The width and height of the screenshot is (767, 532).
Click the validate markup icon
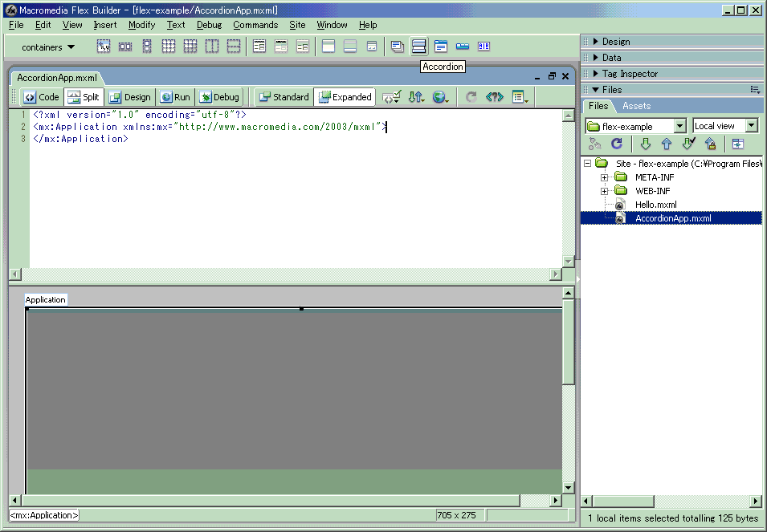tap(392, 97)
